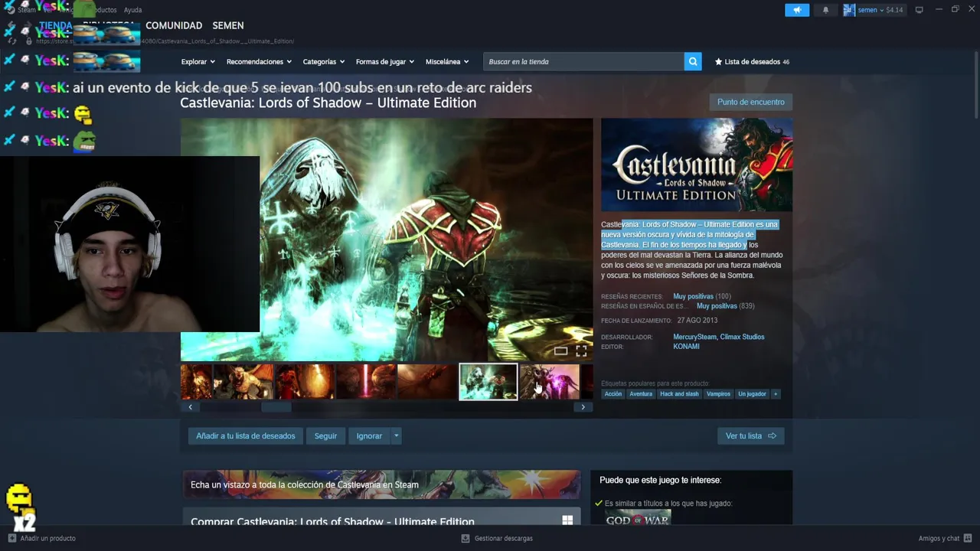Open the semen account balance dropdown
The width and height of the screenshot is (980, 551).
880,10
